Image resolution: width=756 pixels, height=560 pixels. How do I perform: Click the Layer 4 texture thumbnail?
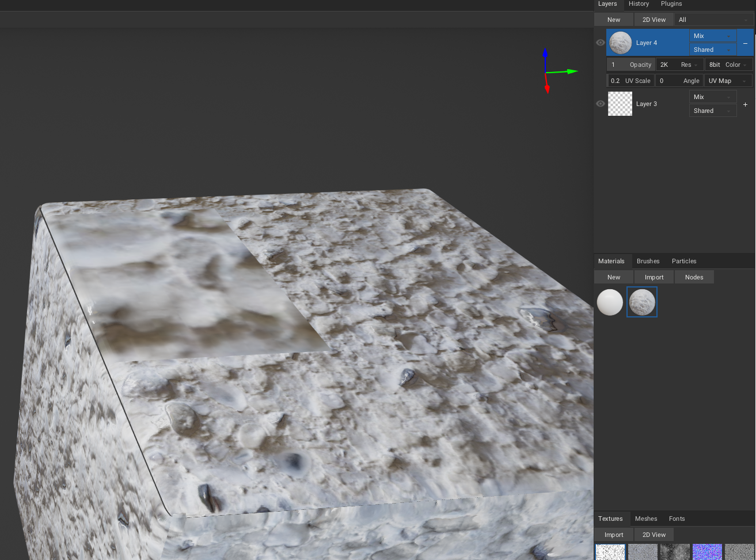[620, 42]
